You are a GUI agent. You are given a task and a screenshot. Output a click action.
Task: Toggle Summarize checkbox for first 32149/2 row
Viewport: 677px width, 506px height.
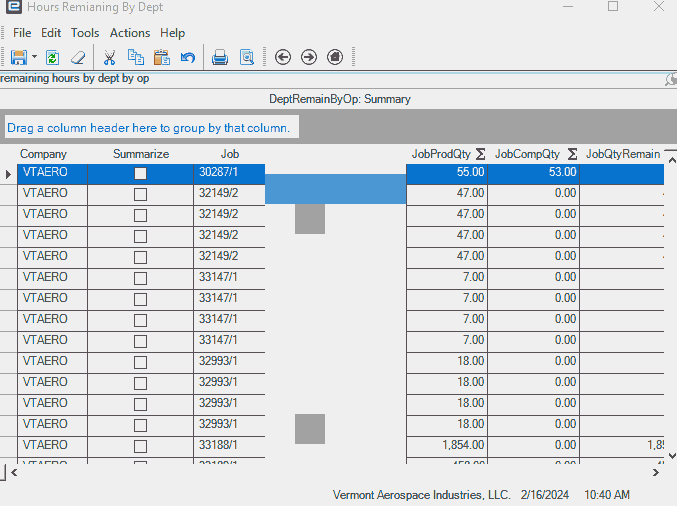coord(140,194)
